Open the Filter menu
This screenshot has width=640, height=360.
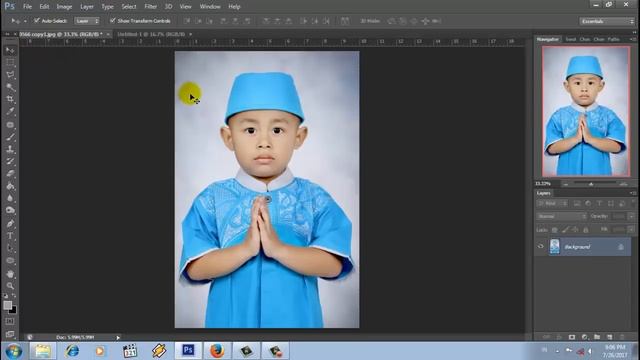[151, 7]
